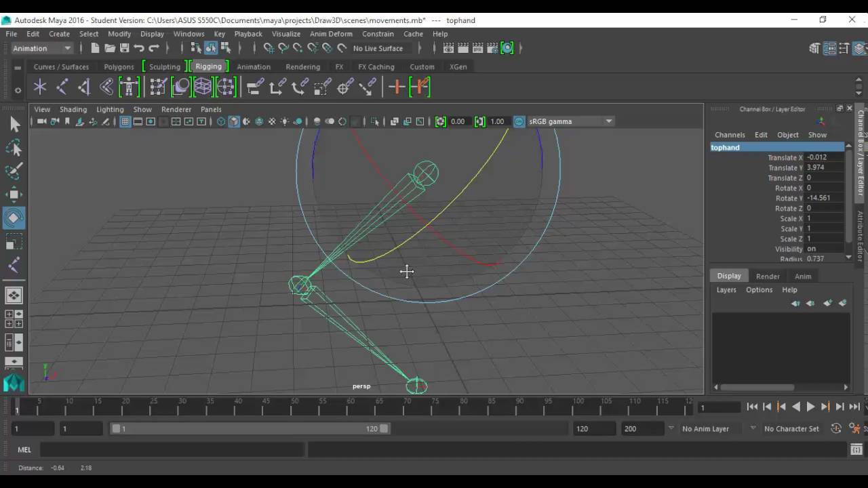
Task: Activate the Move tool in the toolbox
Action: pos(14,195)
